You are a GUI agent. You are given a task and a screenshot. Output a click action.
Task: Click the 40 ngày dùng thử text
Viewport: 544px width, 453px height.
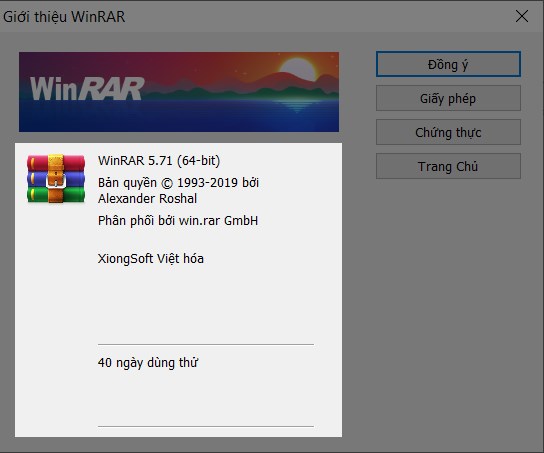tap(148, 363)
